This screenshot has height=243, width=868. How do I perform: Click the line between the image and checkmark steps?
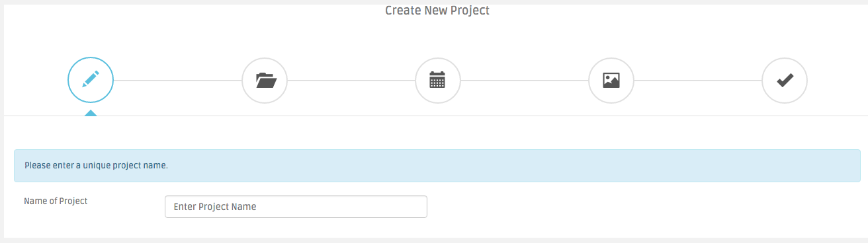click(698, 81)
